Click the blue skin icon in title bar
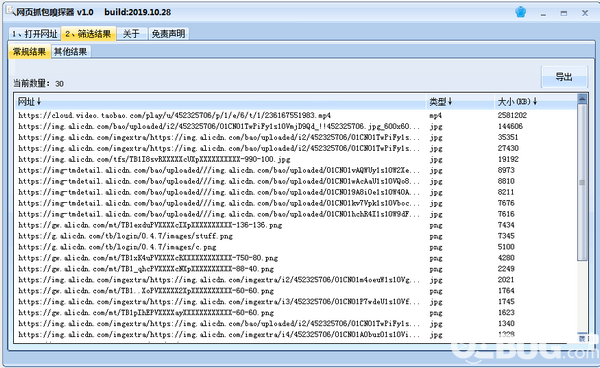The image size is (600, 368). (x=520, y=12)
